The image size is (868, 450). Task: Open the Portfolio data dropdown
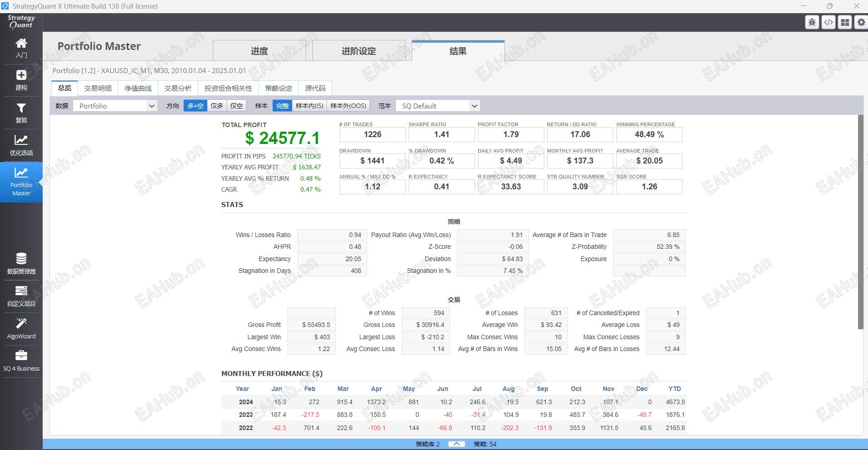tap(115, 106)
